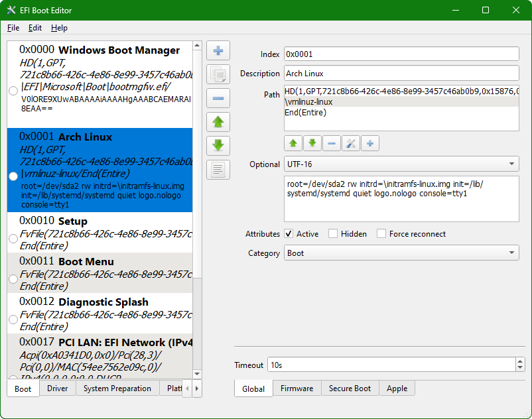Open the File menu
The width and height of the screenshot is (532, 419).
(13, 28)
